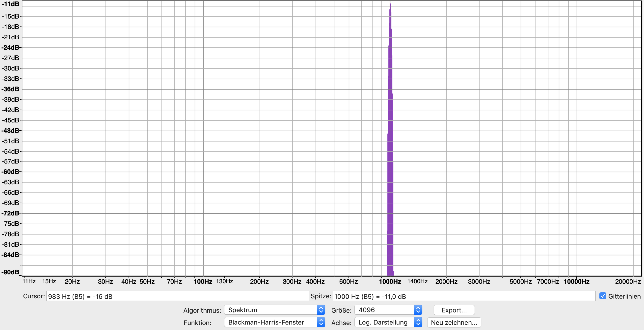Click the Funktion: label
Screen dimensions: 644x330
click(x=197, y=323)
